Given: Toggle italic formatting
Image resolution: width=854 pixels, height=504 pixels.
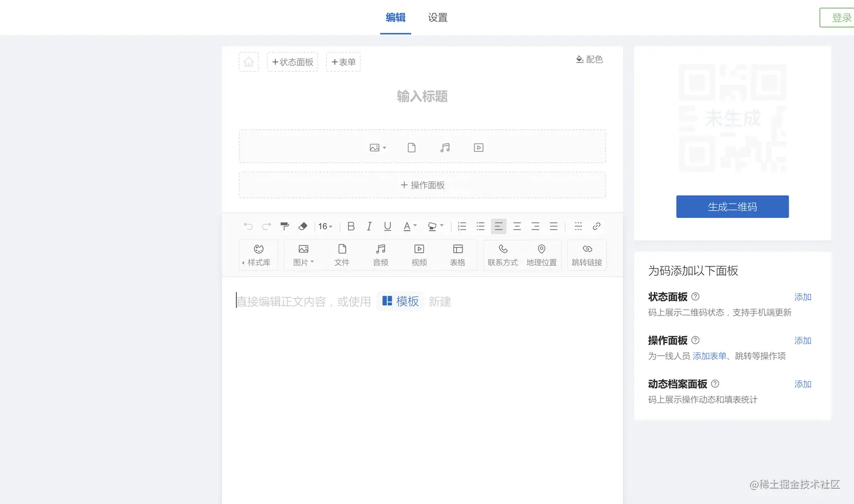Looking at the screenshot, I should coord(369,226).
